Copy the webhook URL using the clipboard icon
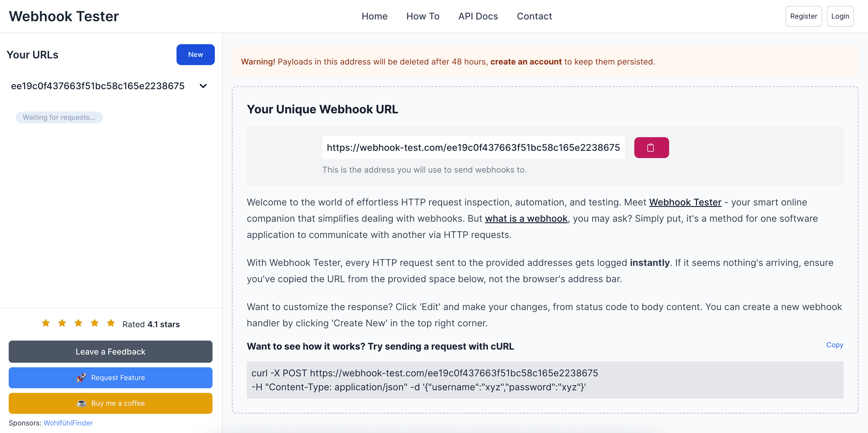This screenshot has width=868, height=433. coord(651,147)
